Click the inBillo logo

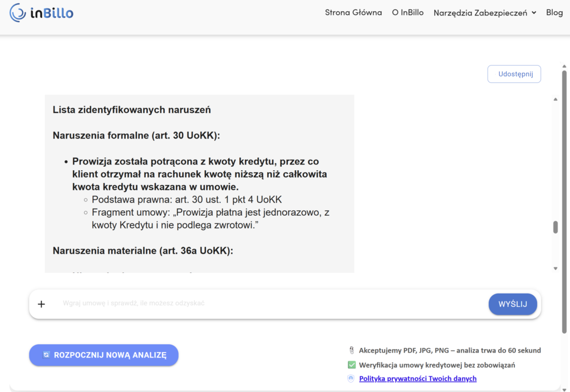tap(41, 13)
